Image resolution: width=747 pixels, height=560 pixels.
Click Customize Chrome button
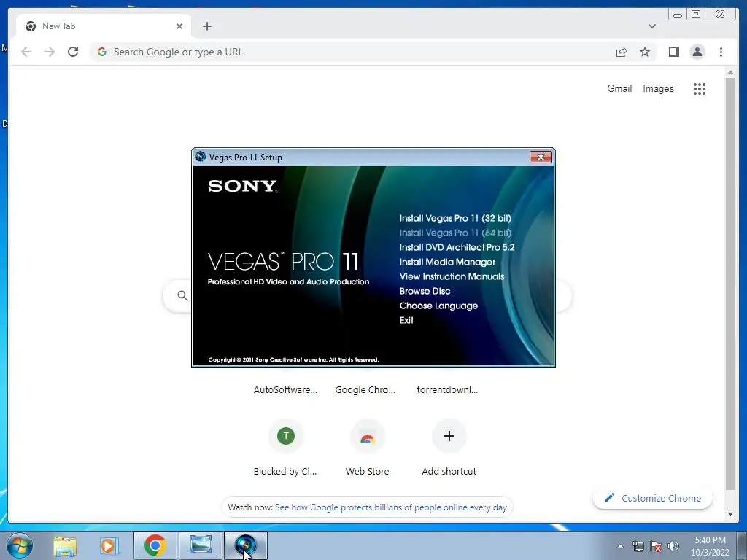653,498
